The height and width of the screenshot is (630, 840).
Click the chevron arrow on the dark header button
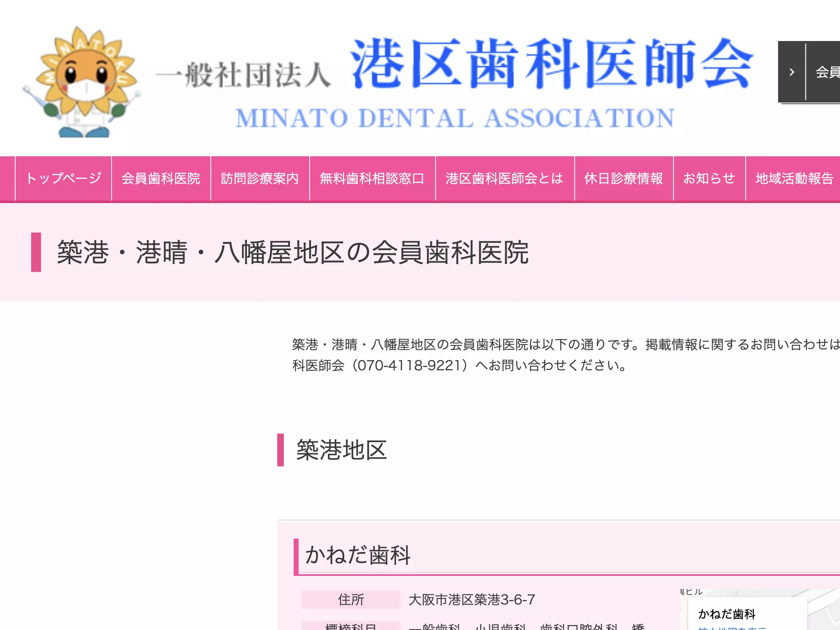click(792, 72)
